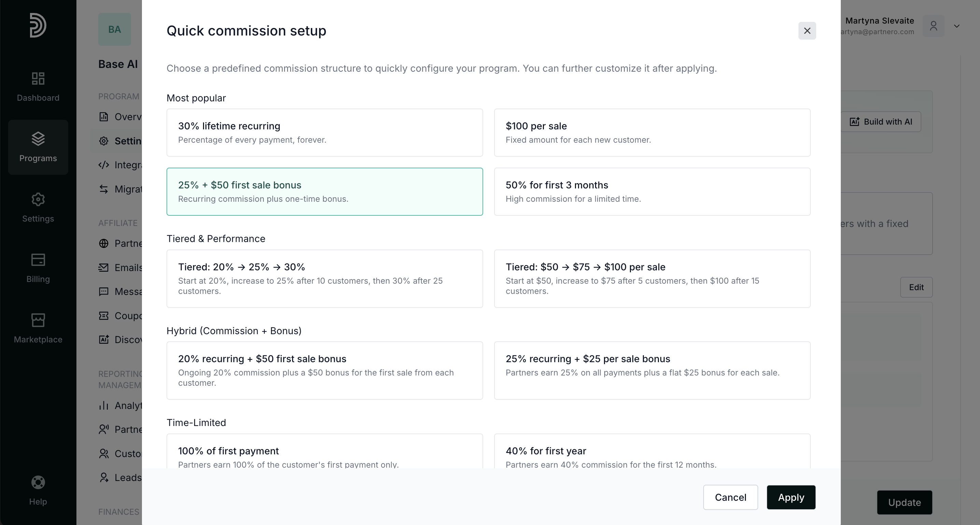980x525 pixels.
Task: Choose the $100 per sale preset
Action: (x=652, y=132)
